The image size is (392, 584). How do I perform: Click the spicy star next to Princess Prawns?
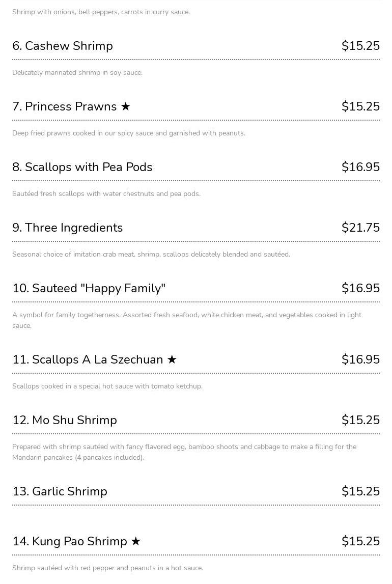coord(125,106)
